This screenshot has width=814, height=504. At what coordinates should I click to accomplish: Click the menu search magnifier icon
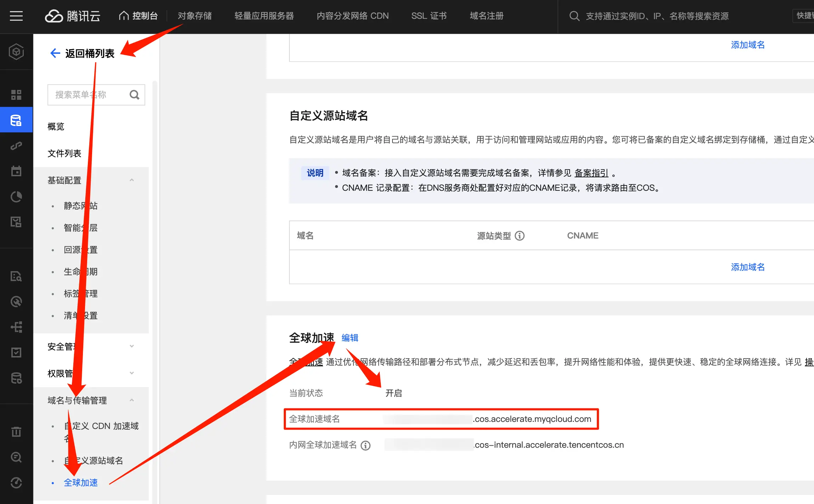[134, 95]
